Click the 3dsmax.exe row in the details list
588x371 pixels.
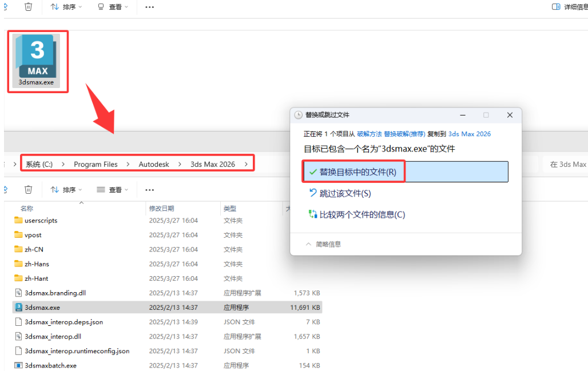click(x=42, y=307)
